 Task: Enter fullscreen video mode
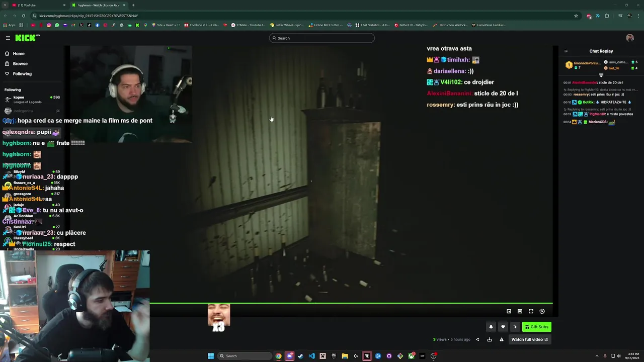coord(531,311)
